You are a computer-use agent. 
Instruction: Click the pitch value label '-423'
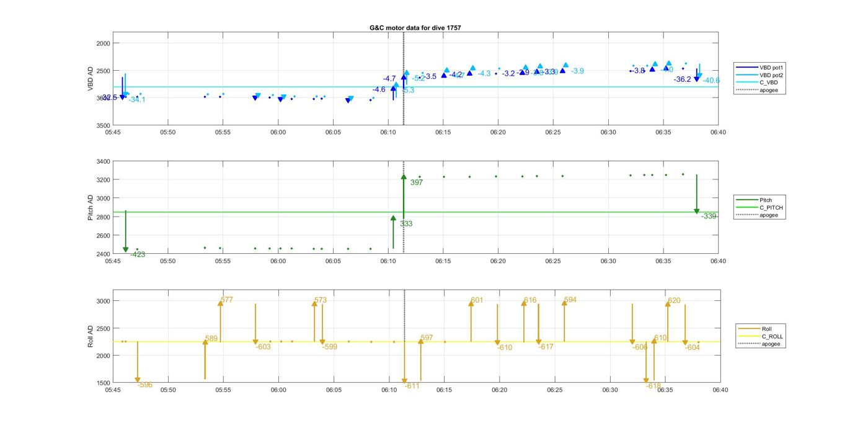[138, 254]
